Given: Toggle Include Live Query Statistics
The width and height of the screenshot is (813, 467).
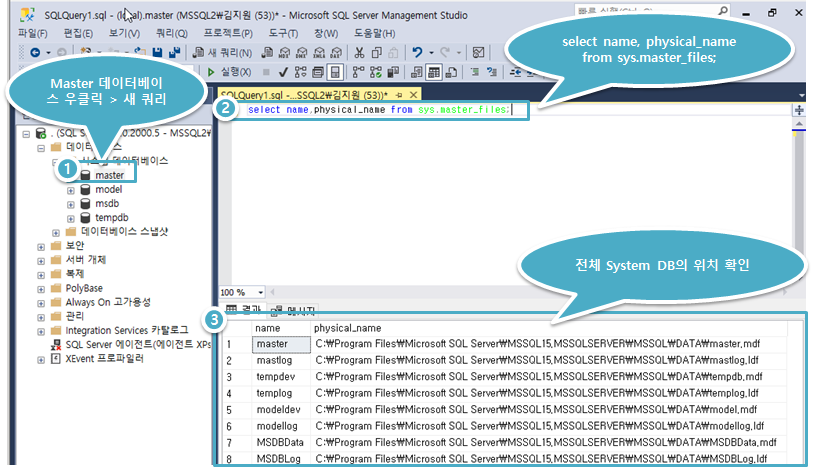Looking at the screenshot, I should tap(375, 72).
